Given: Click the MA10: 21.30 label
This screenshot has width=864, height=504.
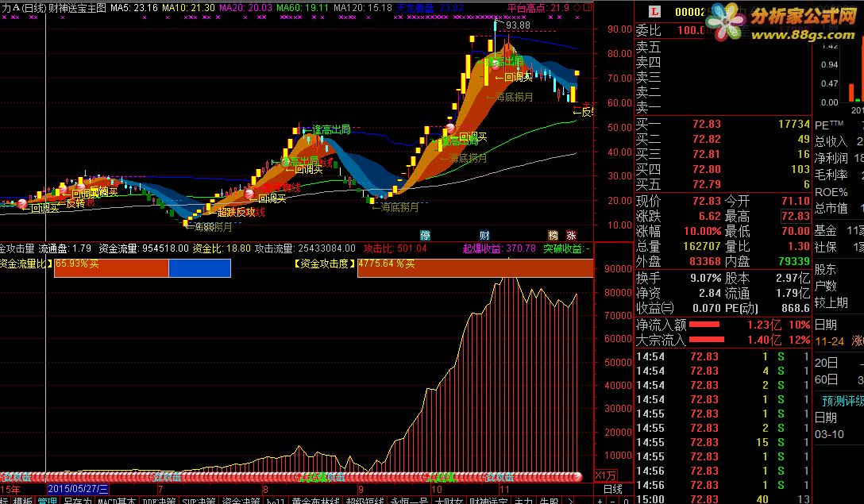Looking at the screenshot, I should (x=188, y=8).
